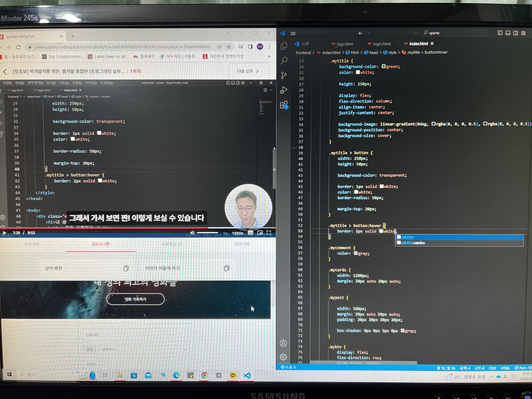Expand the head breadcrumb in VS Code
This screenshot has height=399, width=532.
pos(371,52)
